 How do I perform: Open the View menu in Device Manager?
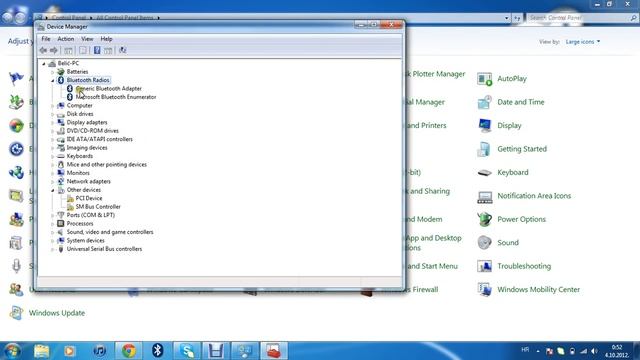click(87, 39)
